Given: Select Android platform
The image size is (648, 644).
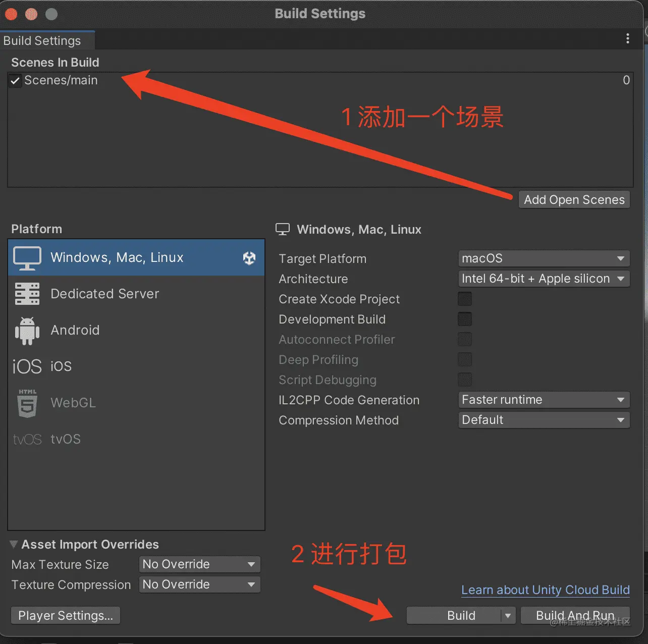Looking at the screenshot, I should click(x=136, y=330).
